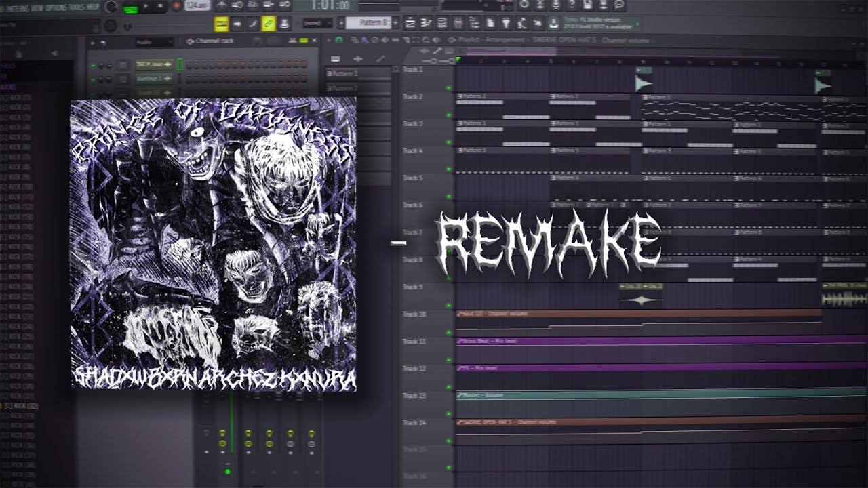Mute Track 2 with its green LED

pyautogui.click(x=449, y=115)
